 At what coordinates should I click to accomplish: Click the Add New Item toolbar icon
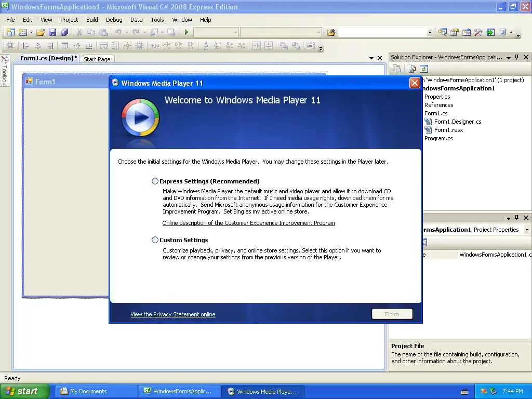point(23,32)
